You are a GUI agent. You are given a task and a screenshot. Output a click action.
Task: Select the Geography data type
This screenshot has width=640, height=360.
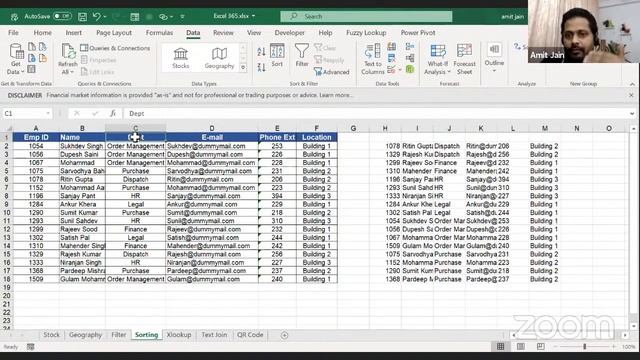219,58
